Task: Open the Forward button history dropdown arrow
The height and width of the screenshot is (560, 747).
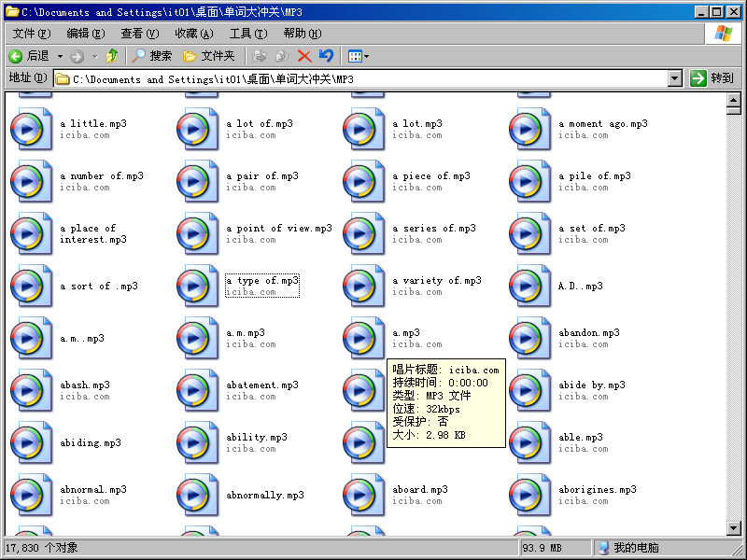Action: [95, 57]
